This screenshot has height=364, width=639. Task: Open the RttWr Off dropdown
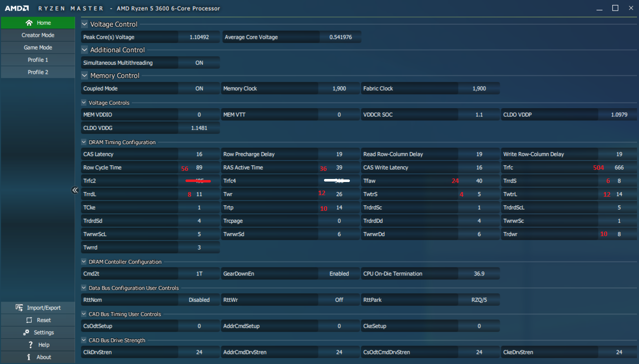pos(339,300)
